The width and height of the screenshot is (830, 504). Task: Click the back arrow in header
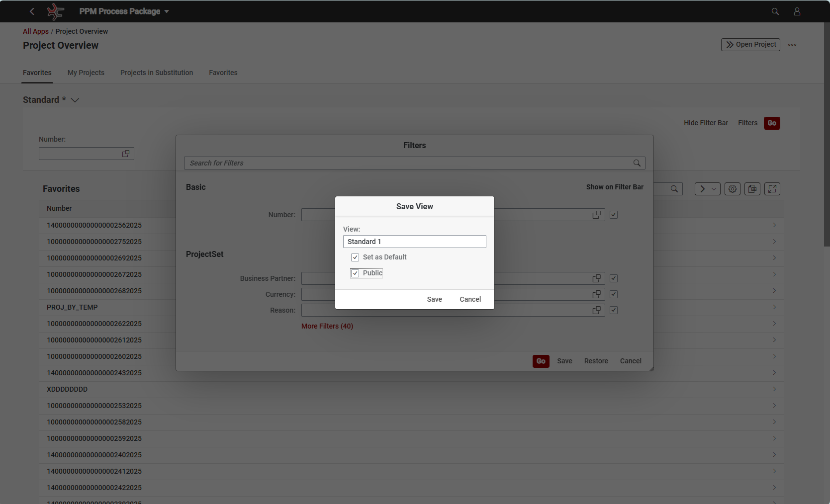(x=32, y=11)
